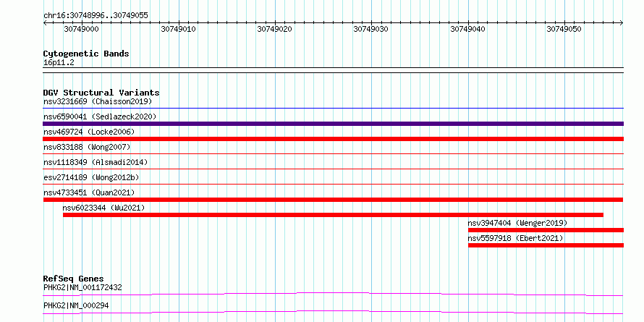Open variant nsv469724 (Locke2006) label
This screenshot has width=644, height=322.
pyautogui.click(x=89, y=132)
